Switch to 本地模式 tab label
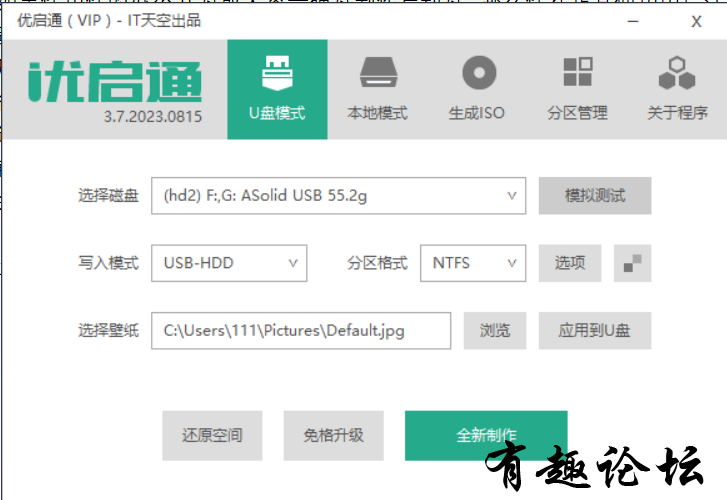This screenshot has height=500, width=727. tap(377, 113)
